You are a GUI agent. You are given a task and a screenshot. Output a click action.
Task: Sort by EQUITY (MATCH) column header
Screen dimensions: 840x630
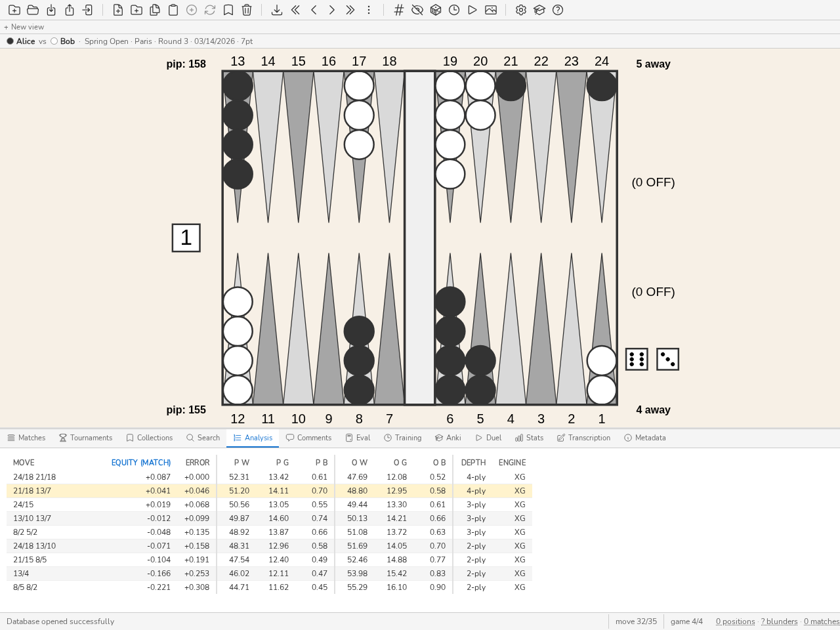click(x=141, y=463)
